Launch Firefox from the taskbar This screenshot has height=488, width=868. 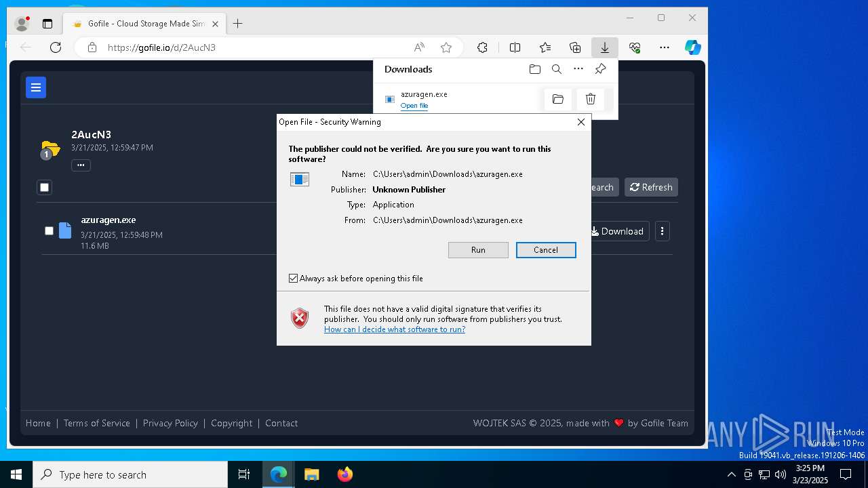[345, 474]
